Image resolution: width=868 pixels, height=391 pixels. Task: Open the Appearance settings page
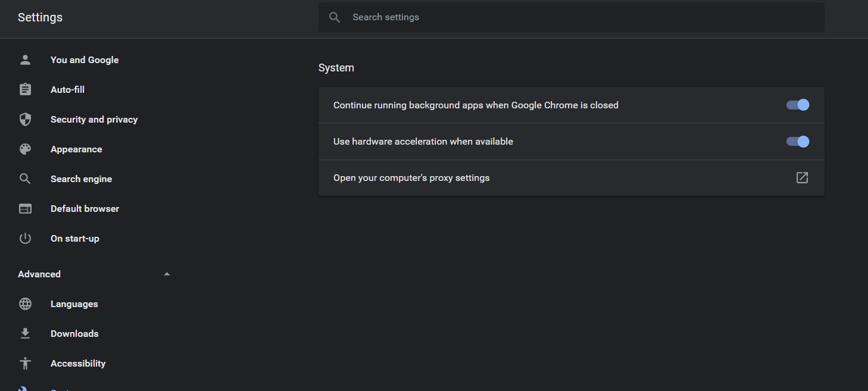coord(76,149)
